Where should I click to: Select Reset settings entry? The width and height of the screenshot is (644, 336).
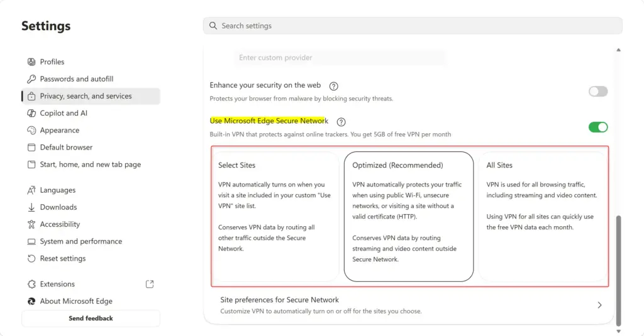(x=91, y=259)
